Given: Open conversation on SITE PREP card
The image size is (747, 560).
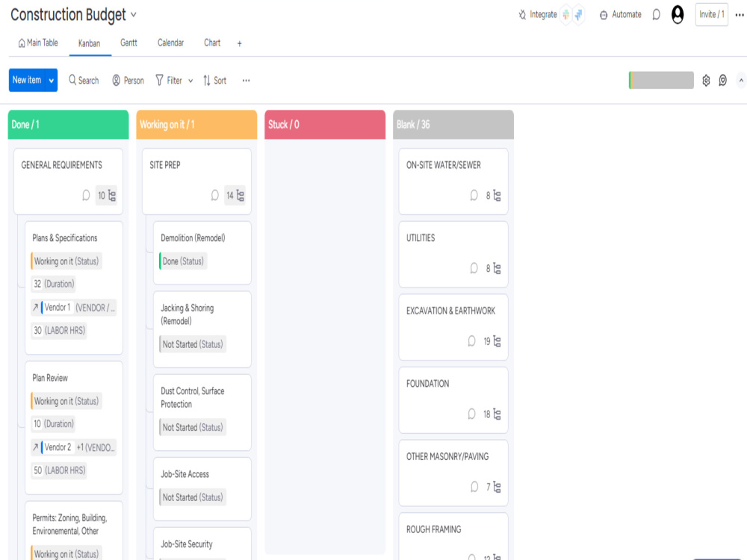Looking at the screenshot, I should coord(215,195).
